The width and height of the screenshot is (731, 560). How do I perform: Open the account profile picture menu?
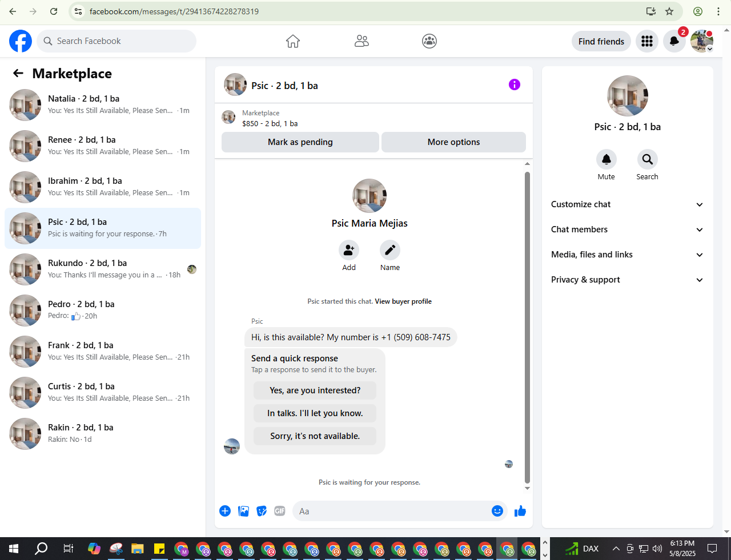tap(702, 41)
